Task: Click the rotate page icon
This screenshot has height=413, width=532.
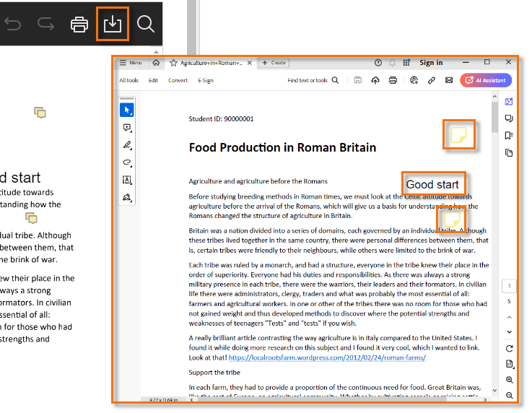Action: [x=510, y=349]
